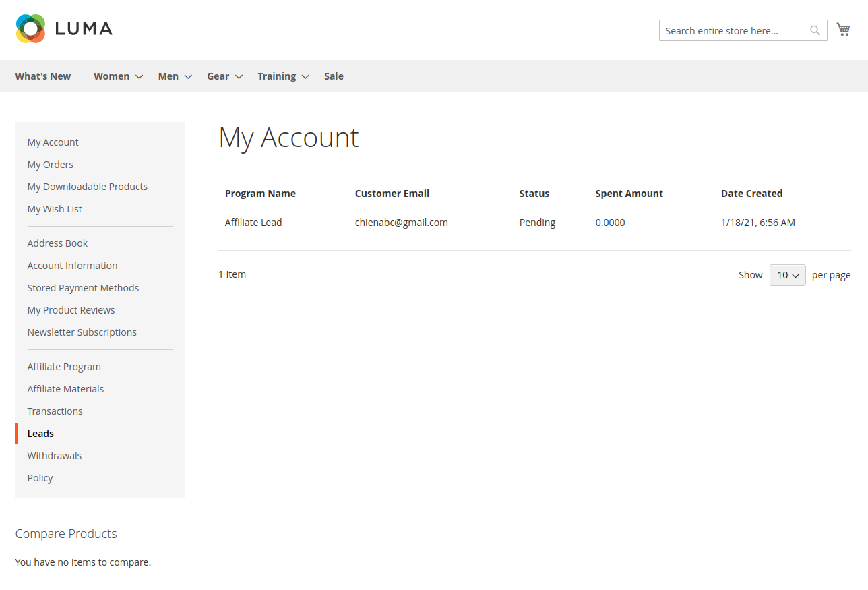Click the My Account page title
The width and height of the screenshot is (868, 590).
point(288,138)
